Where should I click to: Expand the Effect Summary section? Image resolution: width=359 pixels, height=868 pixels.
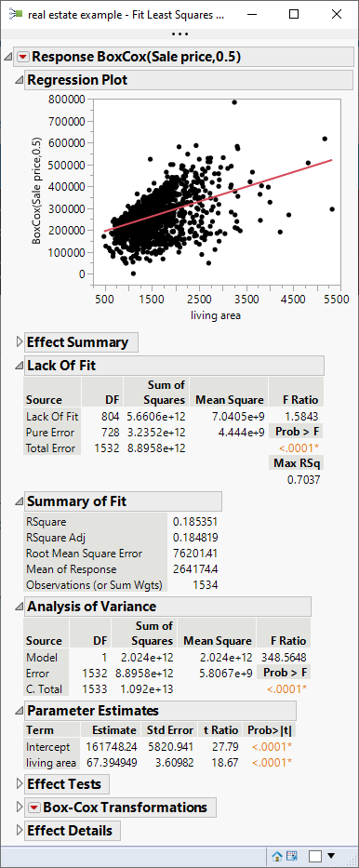(x=20, y=342)
